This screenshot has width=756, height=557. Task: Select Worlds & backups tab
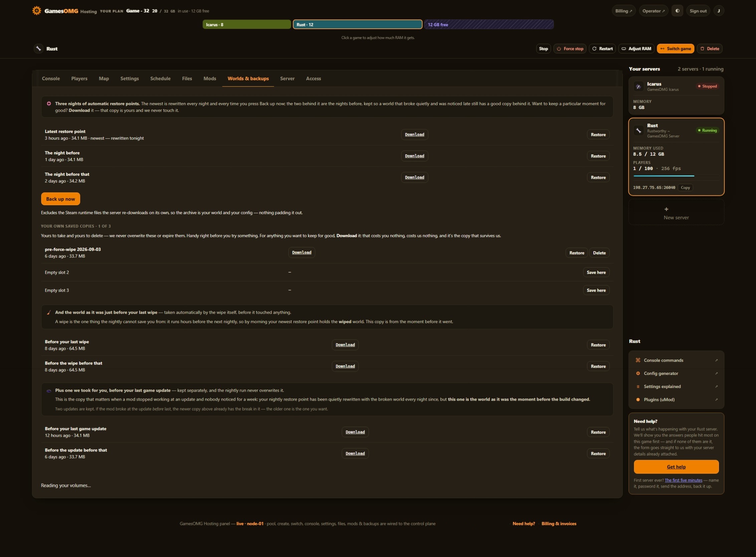[248, 79]
